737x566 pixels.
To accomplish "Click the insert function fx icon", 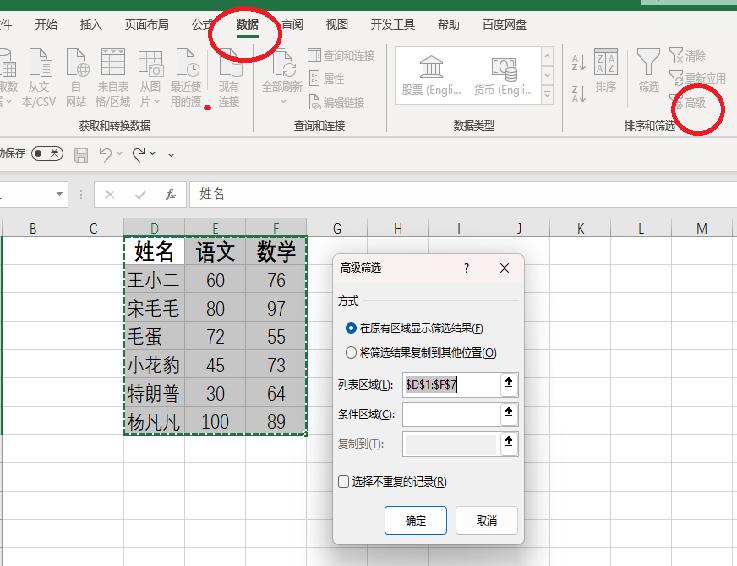I will 171,194.
